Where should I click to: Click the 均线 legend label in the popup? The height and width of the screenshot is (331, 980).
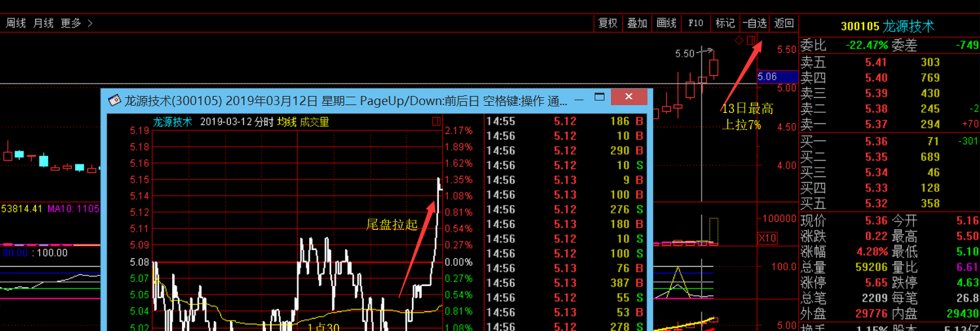[286, 121]
